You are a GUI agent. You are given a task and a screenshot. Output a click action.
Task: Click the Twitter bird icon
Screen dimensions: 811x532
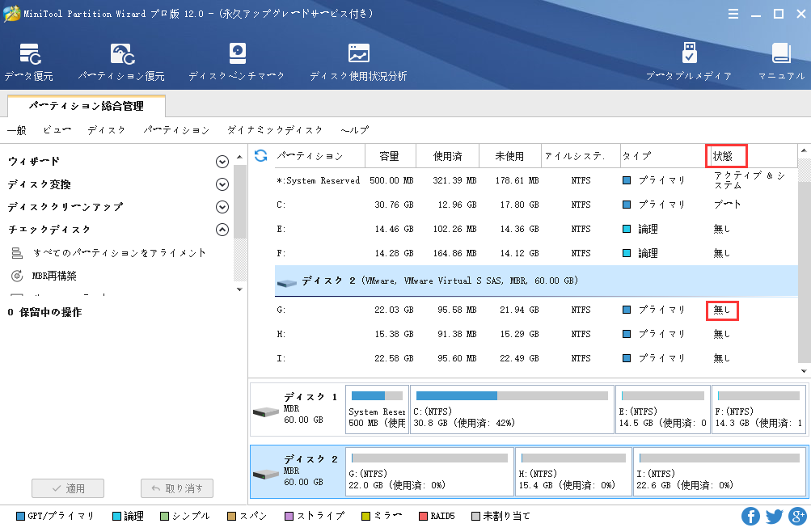coord(774,516)
